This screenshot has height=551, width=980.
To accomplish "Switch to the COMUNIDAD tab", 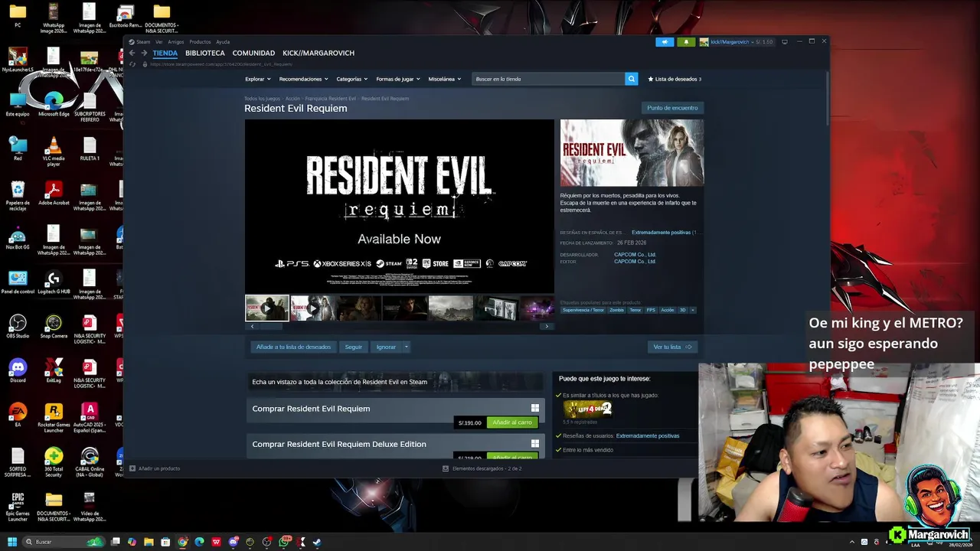I will 253,53.
